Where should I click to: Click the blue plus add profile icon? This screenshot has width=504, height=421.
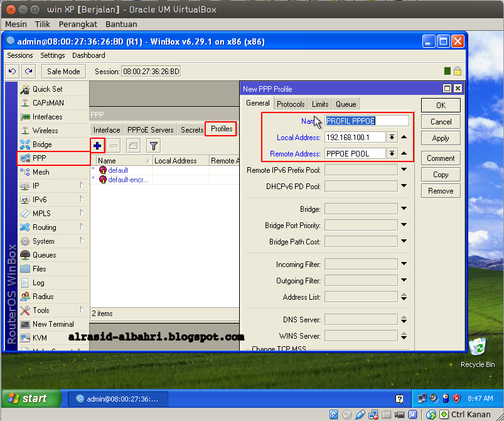pos(97,146)
